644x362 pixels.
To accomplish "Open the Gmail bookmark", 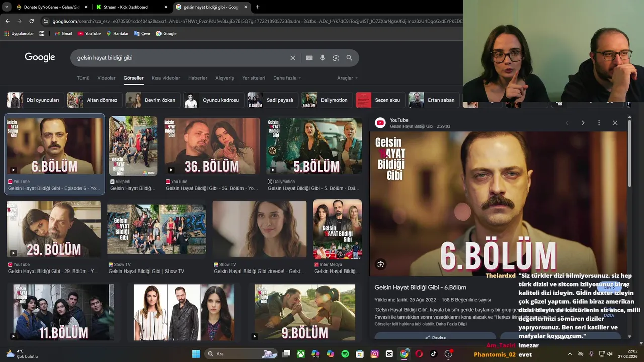I will (63, 34).
